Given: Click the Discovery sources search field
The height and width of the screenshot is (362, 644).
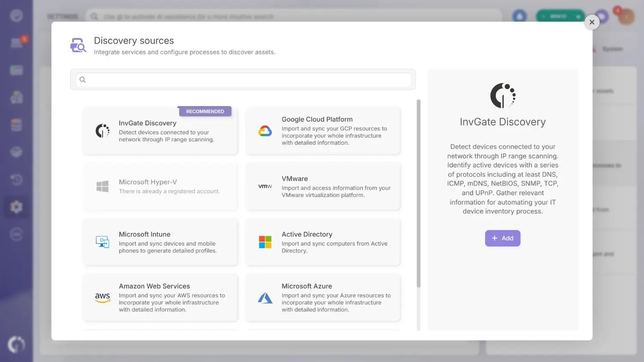Looking at the screenshot, I should (243, 79).
